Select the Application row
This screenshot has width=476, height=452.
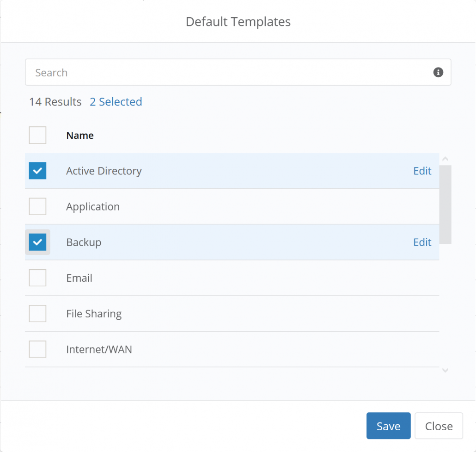tap(185, 206)
